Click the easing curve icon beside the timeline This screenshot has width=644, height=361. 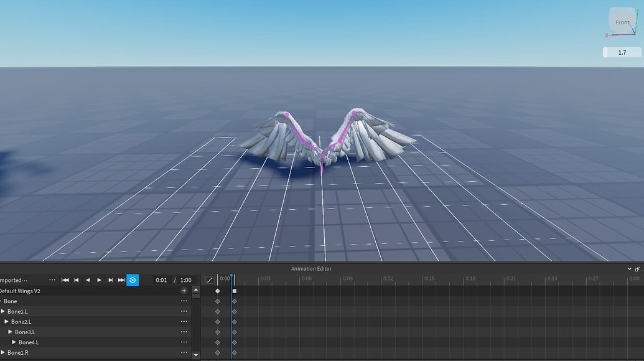click(x=208, y=280)
